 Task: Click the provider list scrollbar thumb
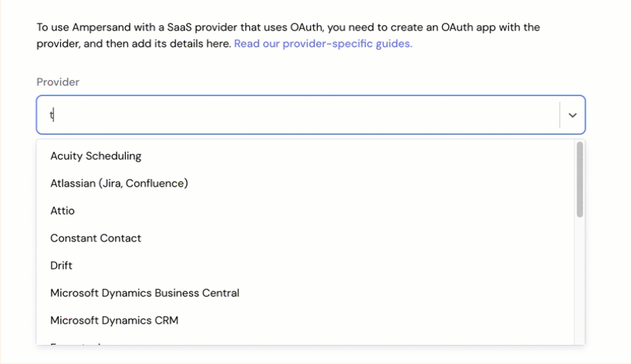(x=579, y=180)
